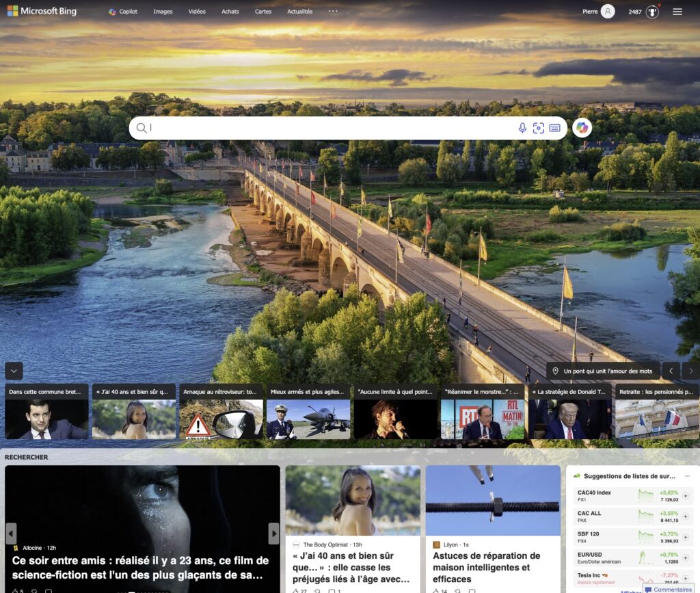Viewport: 700px width, 593px height.
Task: Add CAC40 Index to watchlist
Action: pyautogui.click(x=686, y=496)
